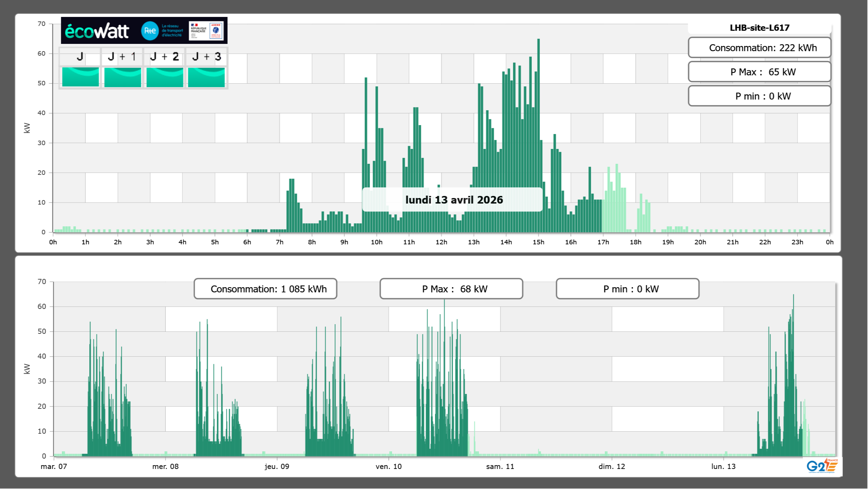The image size is (868, 489).
Task: Click the ven. 10 label on weekly chart
Action: [x=389, y=466]
